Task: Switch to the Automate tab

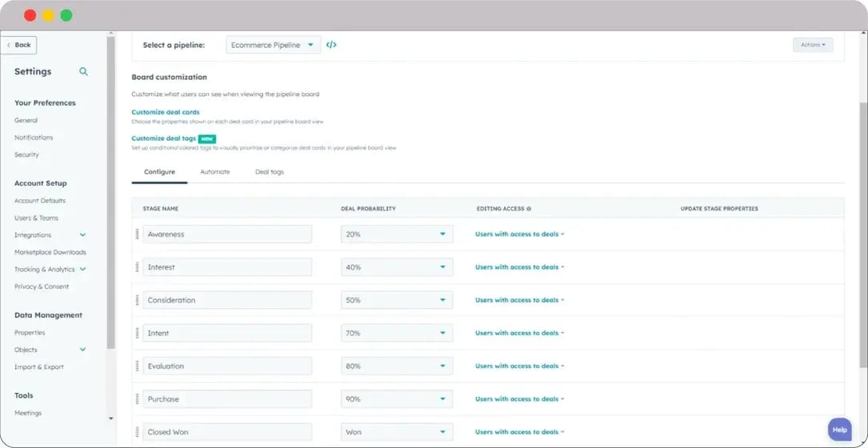Action: (214, 172)
